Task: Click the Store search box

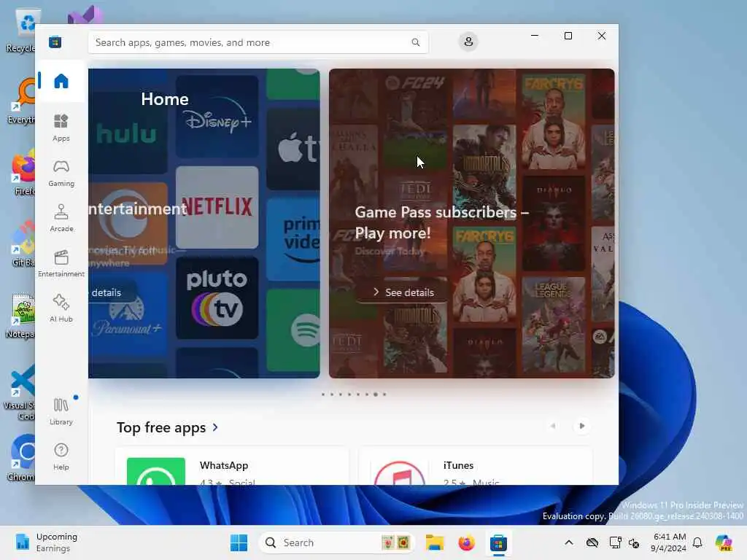Action: click(258, 42)
